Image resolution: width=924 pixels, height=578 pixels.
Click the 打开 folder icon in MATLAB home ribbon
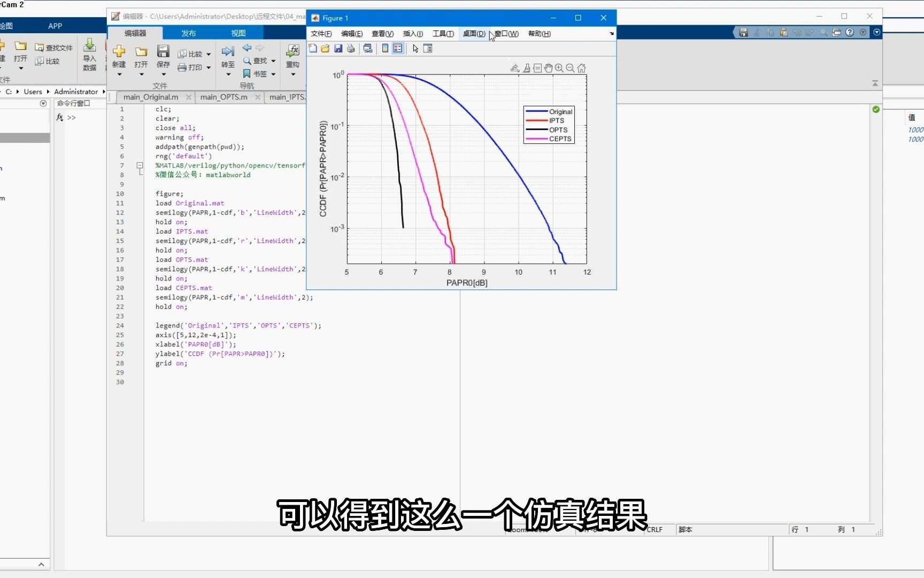click(x=20, y=45)
